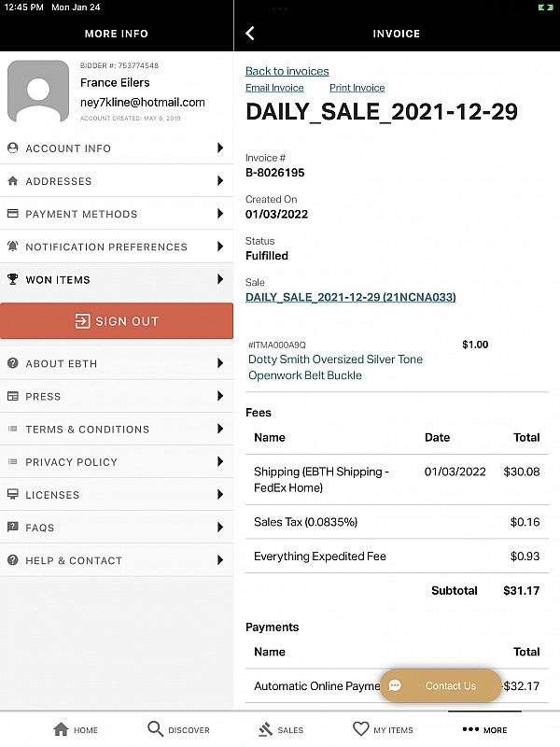The image size is (560, 747).
Task: Tap the My Items heart icon
Action: pos(361,729)
